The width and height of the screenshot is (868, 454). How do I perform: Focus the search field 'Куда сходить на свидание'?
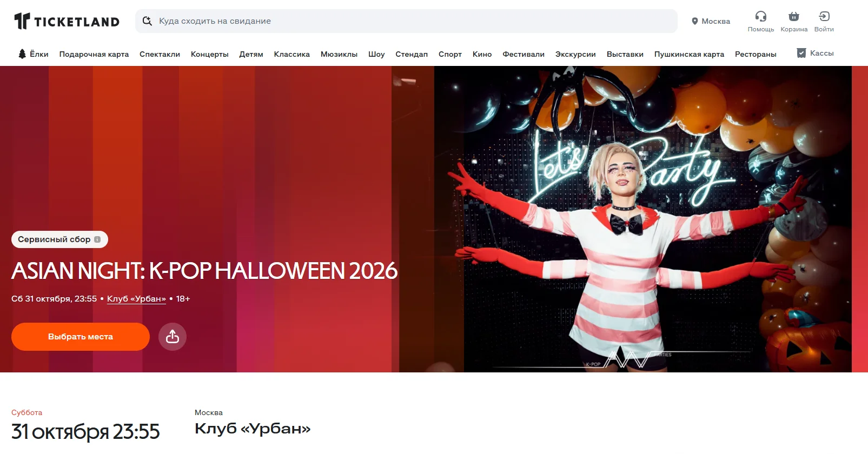click(x=406, y=21)
